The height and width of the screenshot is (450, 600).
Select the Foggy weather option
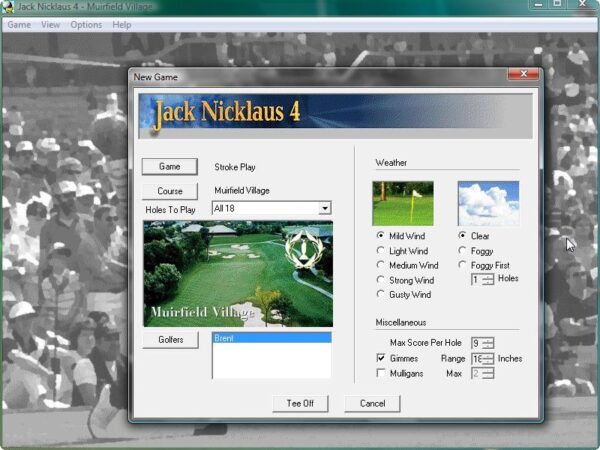(x=463, y=251)
